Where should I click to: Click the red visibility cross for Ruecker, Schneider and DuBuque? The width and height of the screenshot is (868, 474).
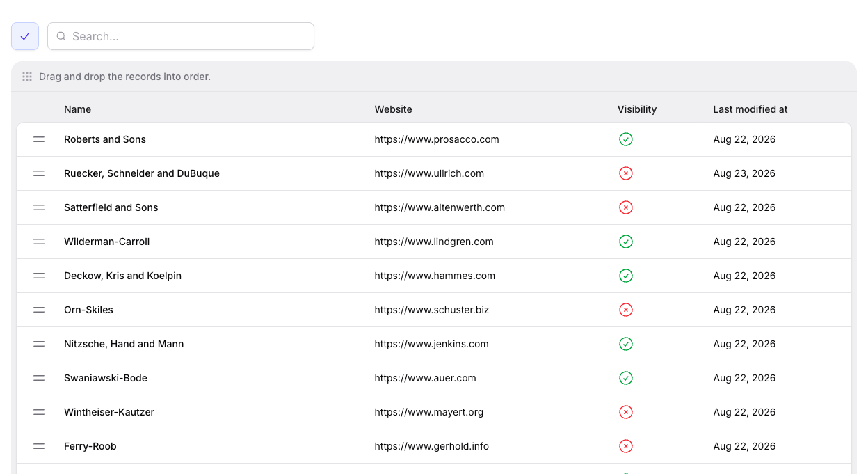(626, 173)
